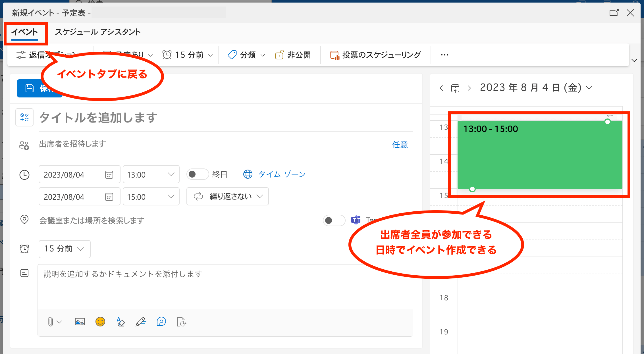Open the start date calendar picker icon
The height and width of the screenshot is (354, 644).
pos(109,174)
